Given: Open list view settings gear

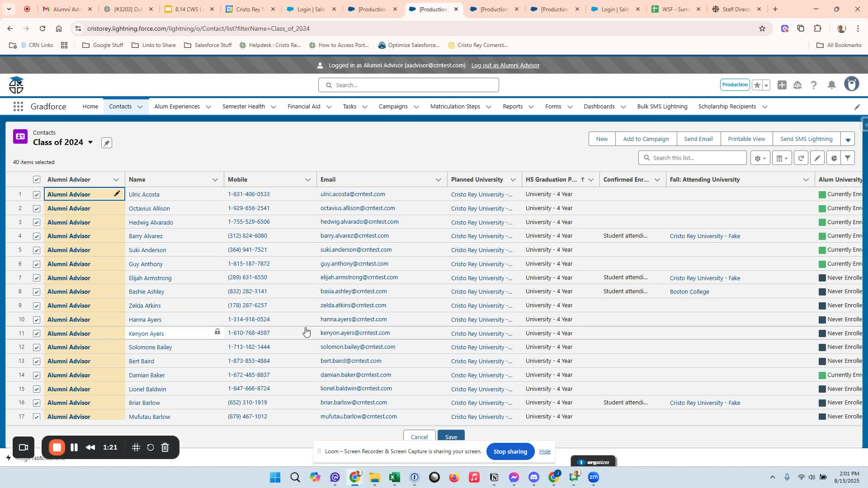Looking at the screenshot, I should point(760,158).
